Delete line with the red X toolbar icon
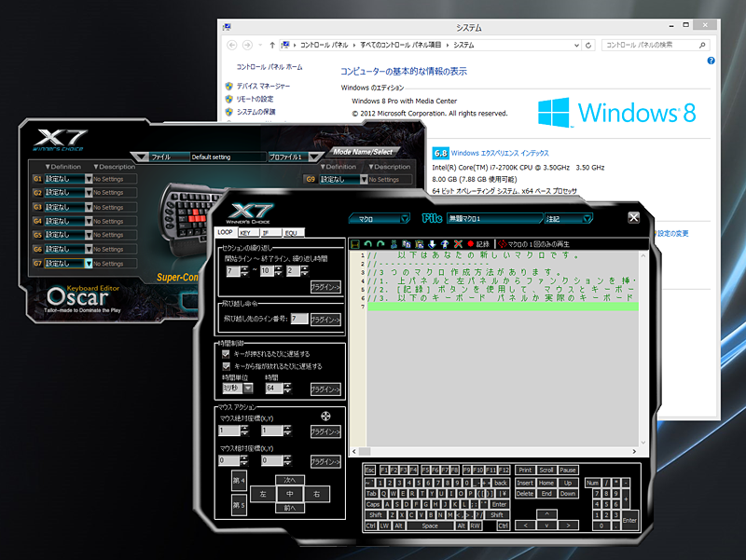The width and height of the screenshot is (746, 560). pyautogui.click(x=458, y=244)
